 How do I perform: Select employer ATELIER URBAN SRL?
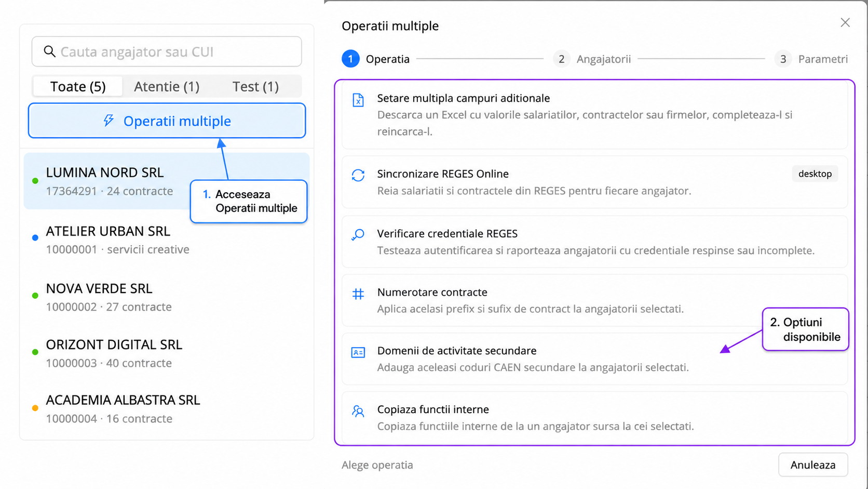[167, 240]
